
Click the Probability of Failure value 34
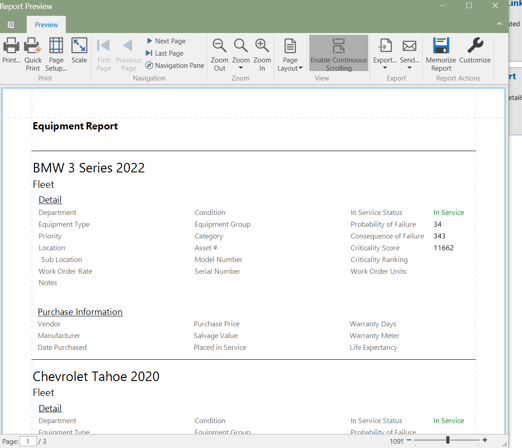tap(437, 224)
